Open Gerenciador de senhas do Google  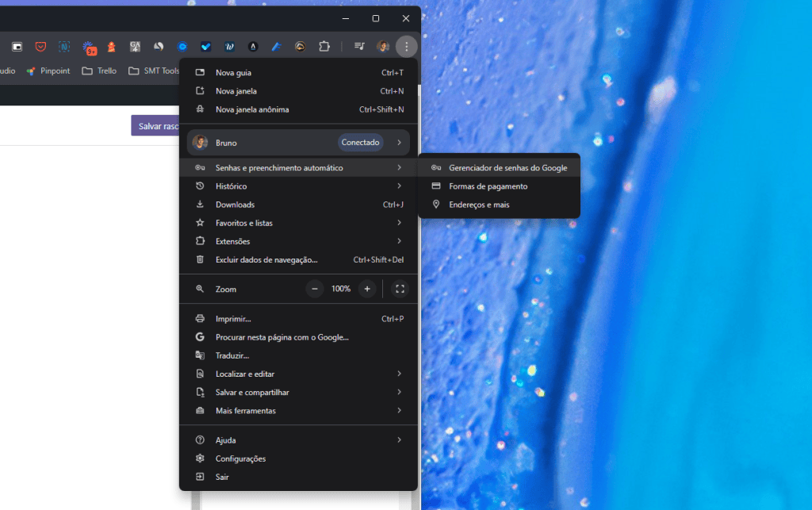(x=500, y=168)
